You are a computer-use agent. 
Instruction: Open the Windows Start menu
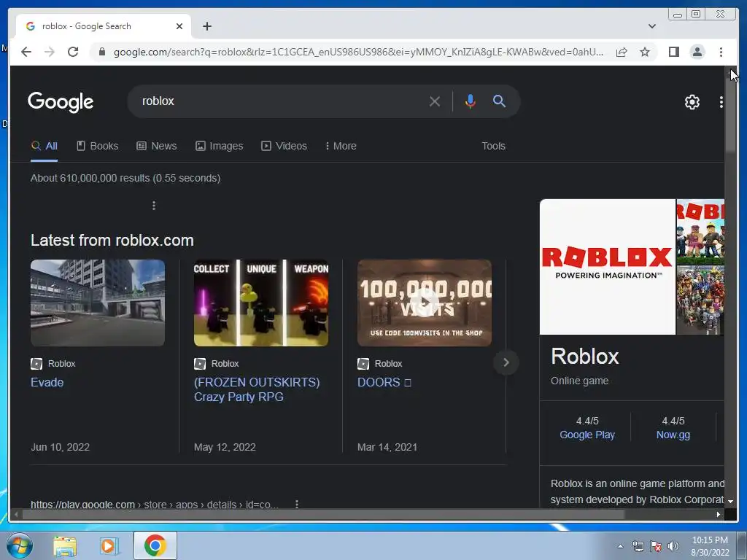click(x=20, y=545)
